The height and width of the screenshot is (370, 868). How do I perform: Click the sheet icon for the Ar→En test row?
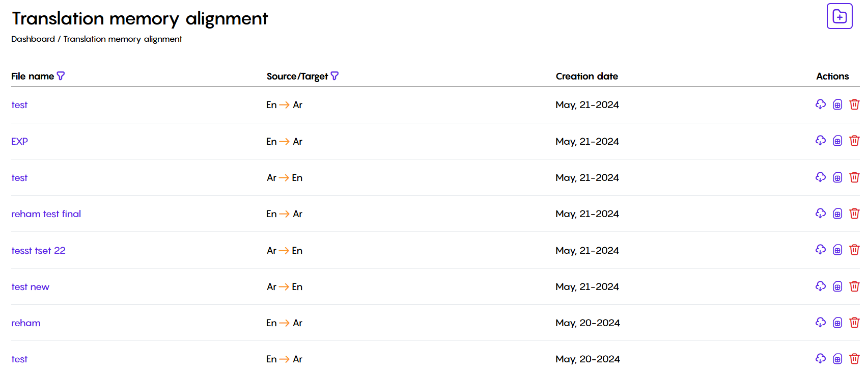click(x=837, y=178)
